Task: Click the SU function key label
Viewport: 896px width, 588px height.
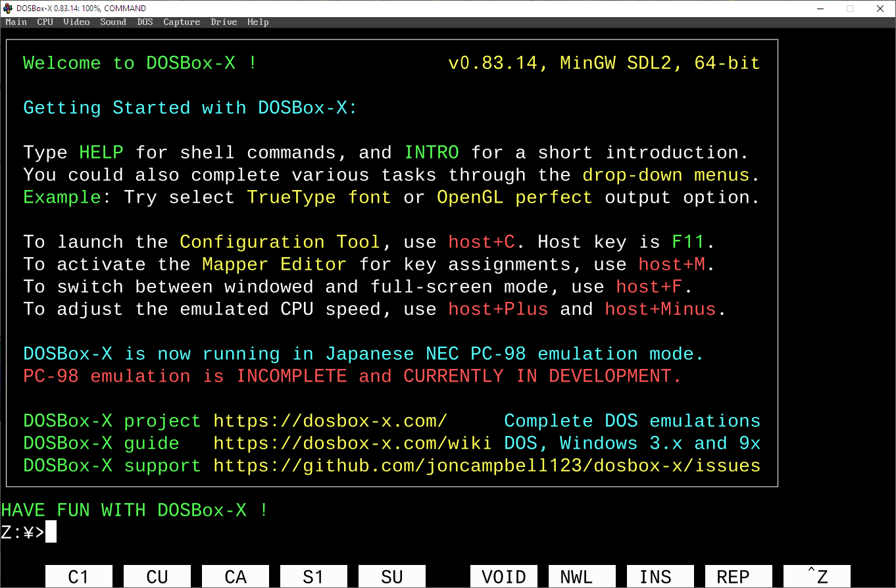Action: [392, 577]
